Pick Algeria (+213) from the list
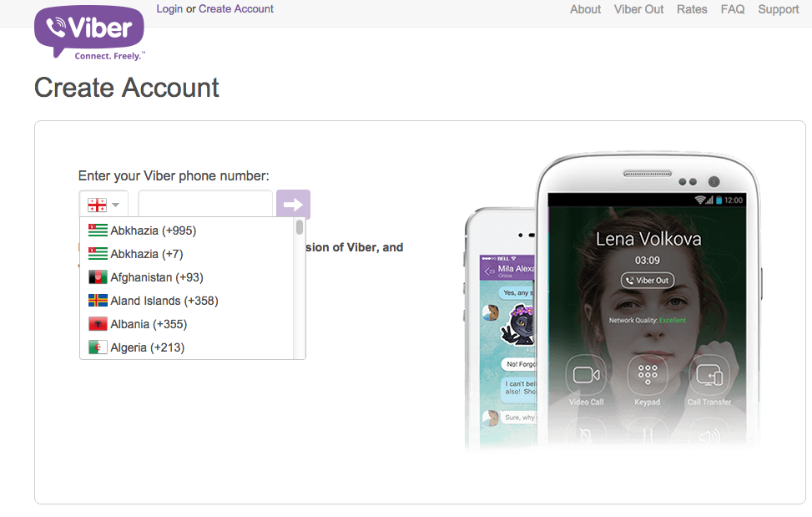 click(186, 347)
